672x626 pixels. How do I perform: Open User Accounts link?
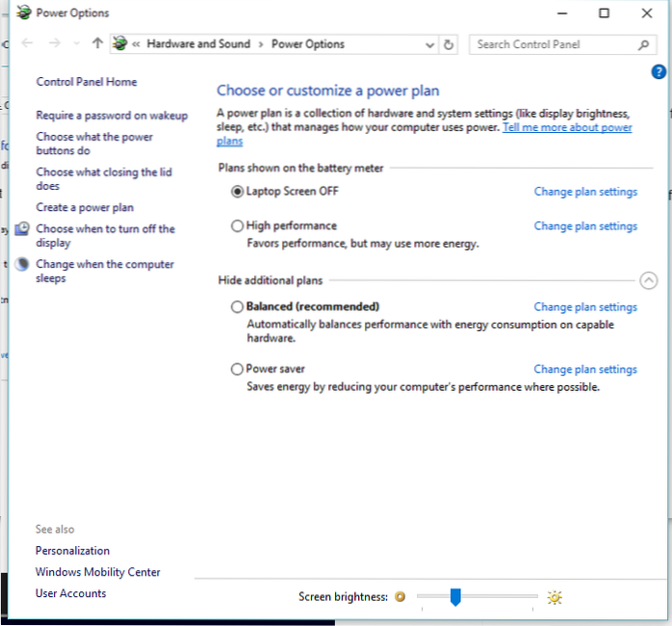pyautogui.click(x=70, y=594)
